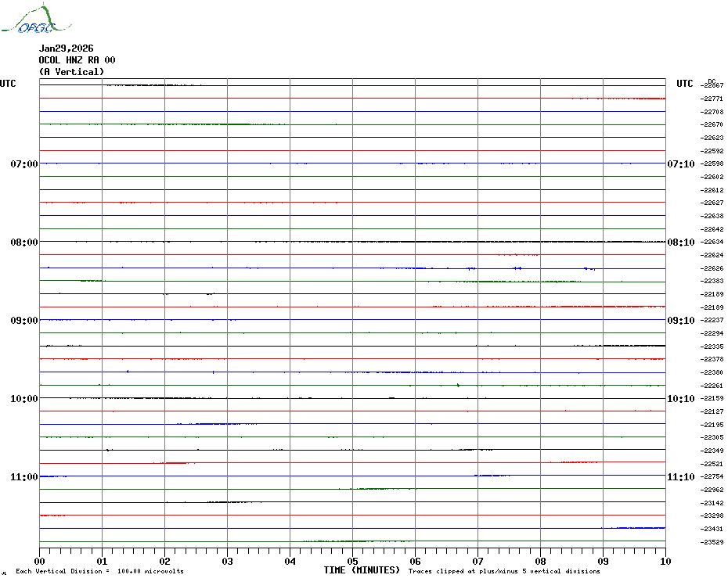Viewport: 728px width, 582px height.
Task: Click the OCOL HNZ RA 00 station label
Action: 77,60
